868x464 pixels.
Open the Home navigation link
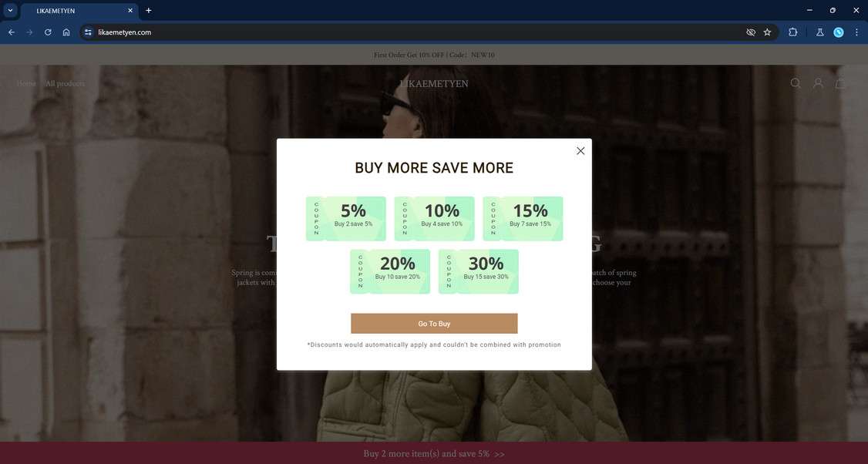[26, 83]
